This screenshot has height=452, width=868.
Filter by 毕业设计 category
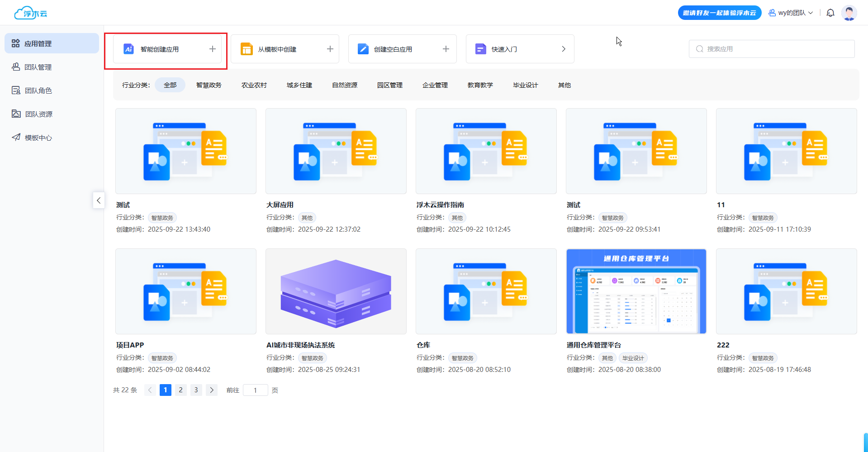tap(525, 85)
